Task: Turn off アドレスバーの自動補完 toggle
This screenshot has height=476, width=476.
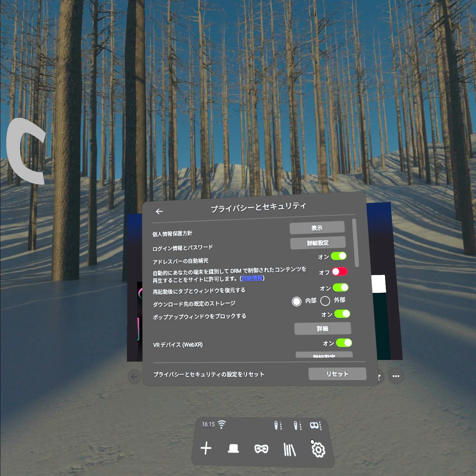Action: (x=339, y=256)
